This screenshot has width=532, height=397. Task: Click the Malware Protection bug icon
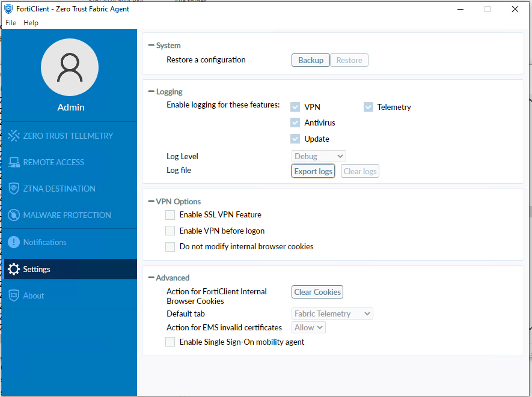[14, 215]
